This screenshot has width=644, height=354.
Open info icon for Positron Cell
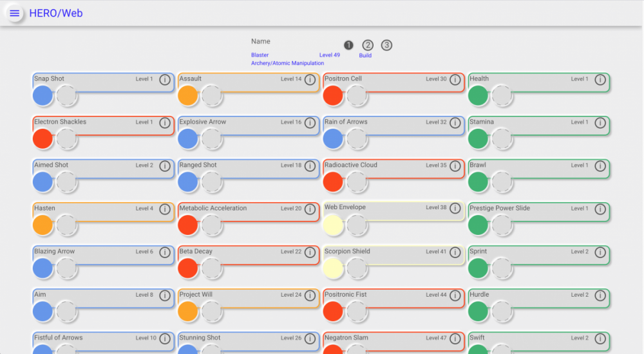coord(455,80)
